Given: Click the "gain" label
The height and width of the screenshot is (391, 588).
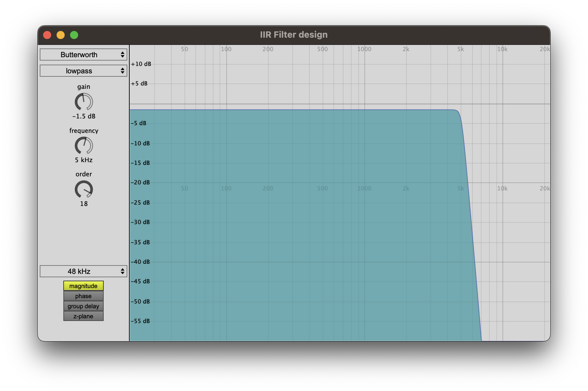Looking at the screenshot, I should point(84,87).
